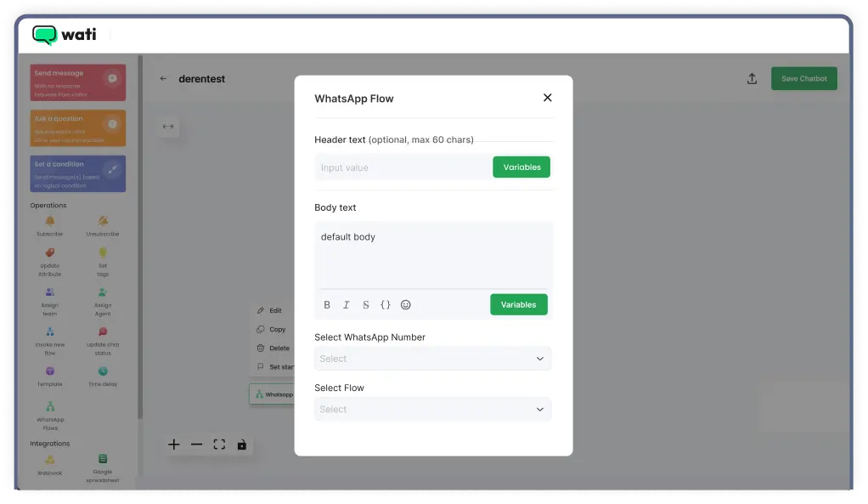Choose Copy from the context menu

[271, 329]
